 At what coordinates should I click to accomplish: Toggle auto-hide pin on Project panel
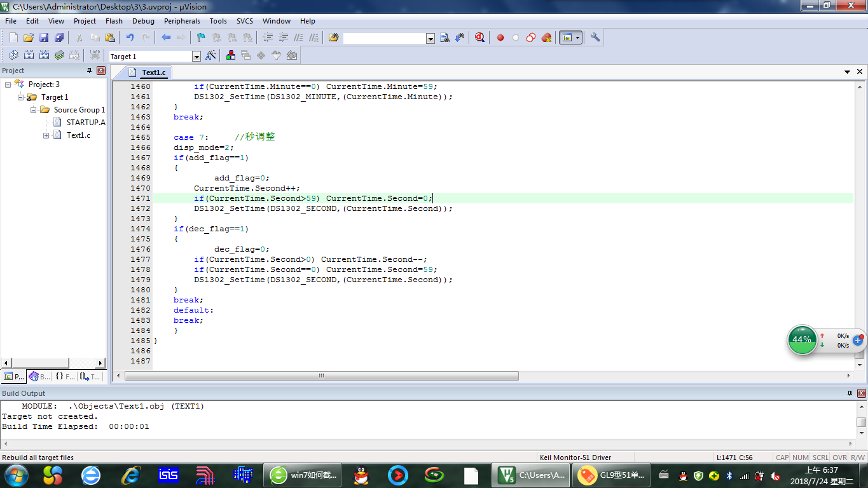point(89,71)
